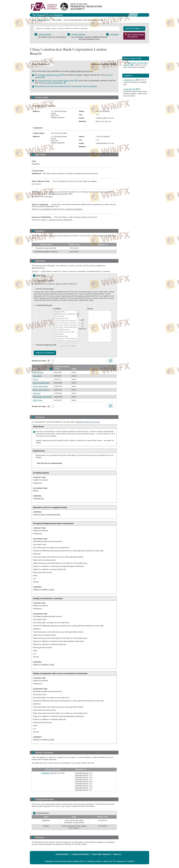Click the Contact the PRA link

130,89
